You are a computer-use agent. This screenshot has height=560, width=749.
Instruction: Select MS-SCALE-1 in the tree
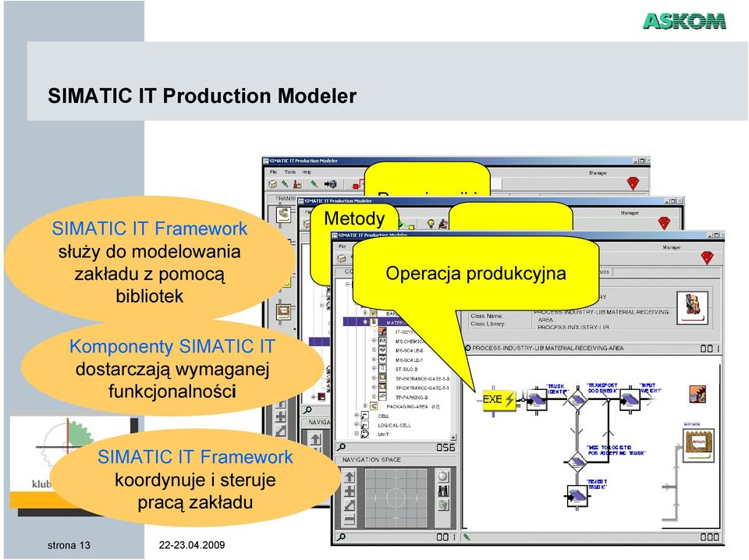[x=409, y=360]
